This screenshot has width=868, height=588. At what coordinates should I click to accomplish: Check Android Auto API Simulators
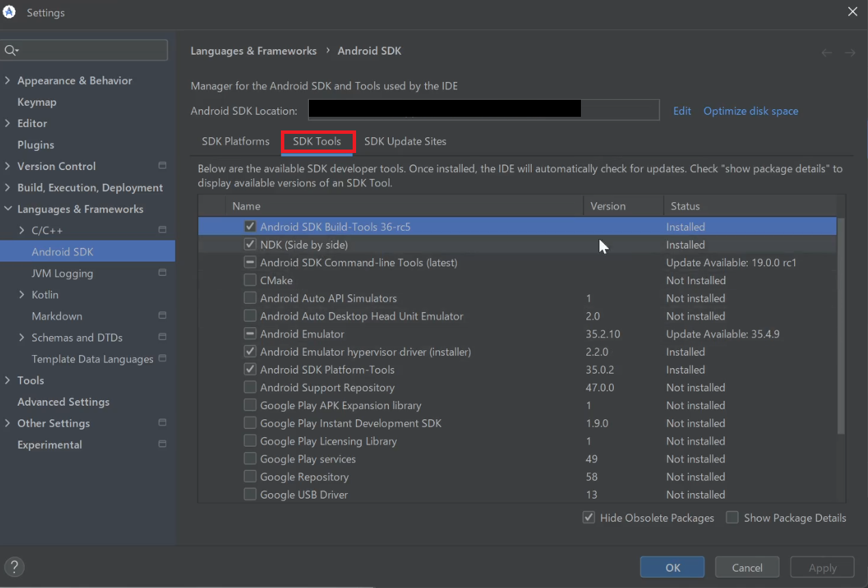click(x=250, y=298)
